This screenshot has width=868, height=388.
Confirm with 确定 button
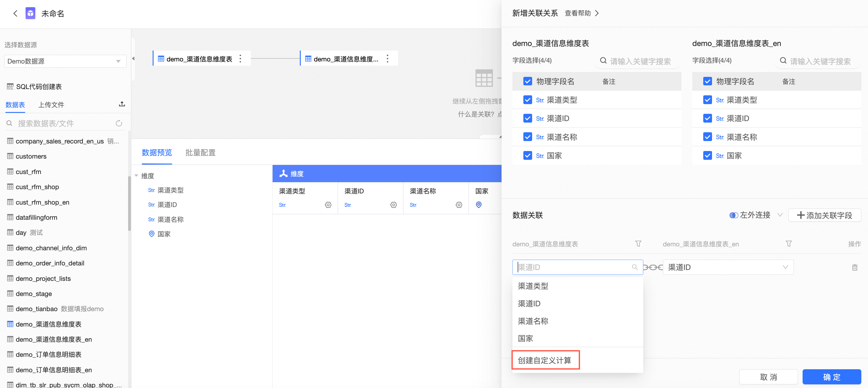[x=832, y=377]
